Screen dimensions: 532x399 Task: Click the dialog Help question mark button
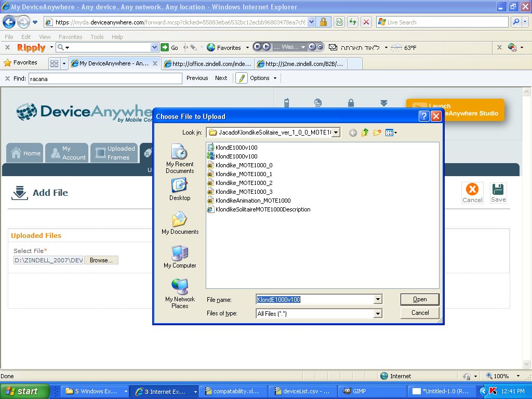pyautogui.click(x=424, y=116)
